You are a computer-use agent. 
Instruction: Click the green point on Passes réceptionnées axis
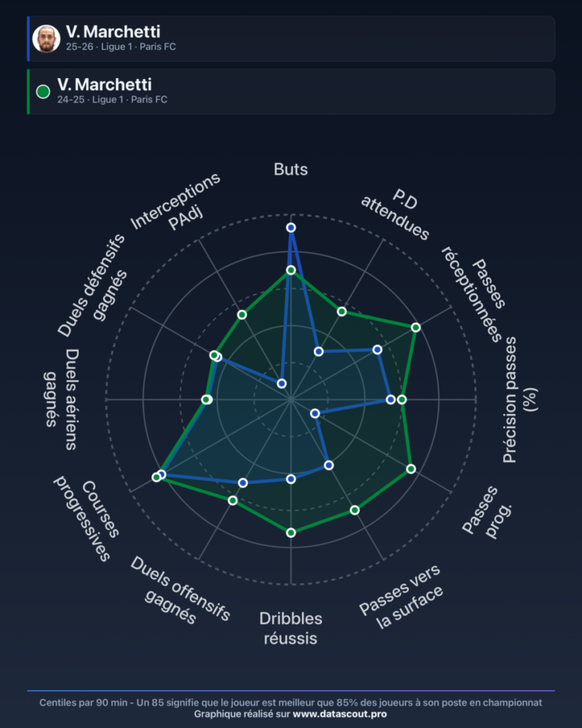(x=416, y=327)
